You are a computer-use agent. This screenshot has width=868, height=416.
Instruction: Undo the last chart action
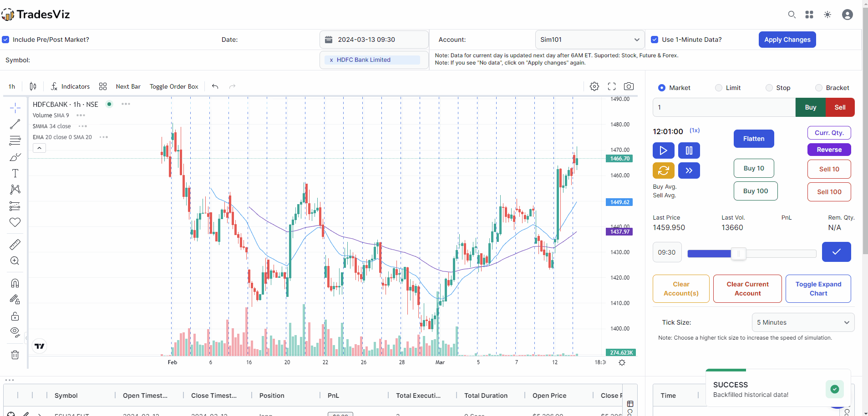[x=215, y=86]
